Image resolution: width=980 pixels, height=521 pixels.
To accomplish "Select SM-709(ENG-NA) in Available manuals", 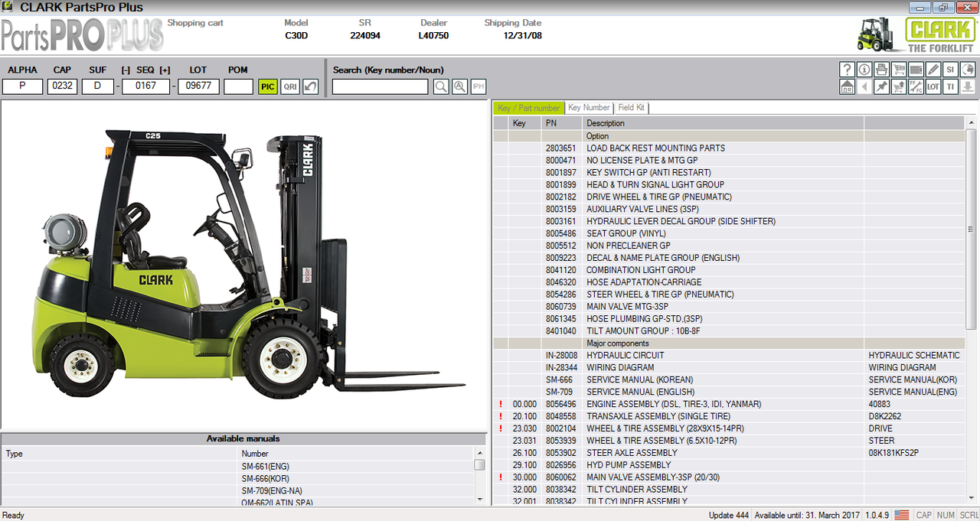I will pos(237,491).
